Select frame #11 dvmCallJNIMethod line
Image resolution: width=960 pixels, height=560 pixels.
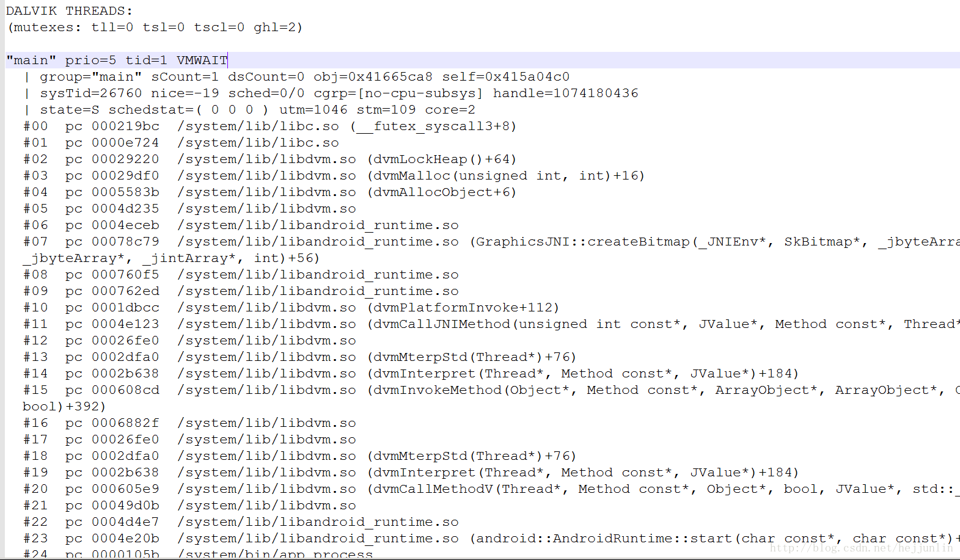491,324
